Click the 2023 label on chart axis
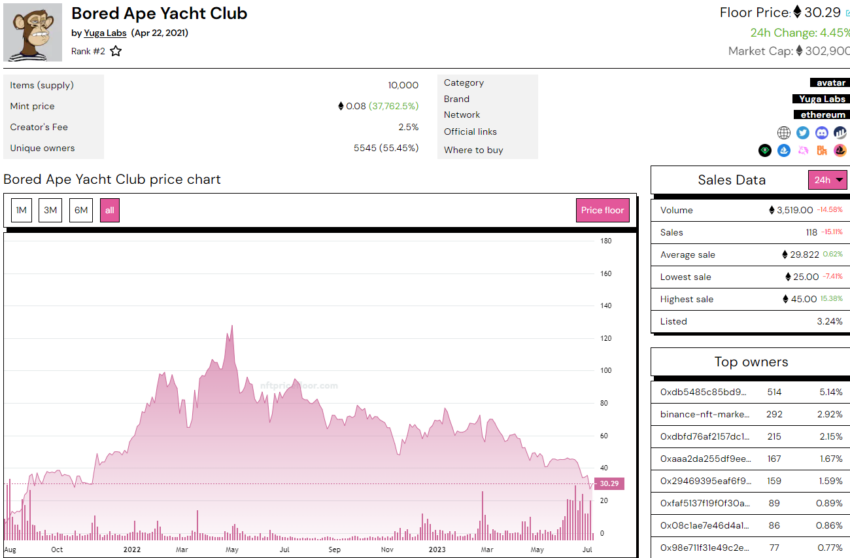Screen dimensions: 850x558 tap(437, 549)
